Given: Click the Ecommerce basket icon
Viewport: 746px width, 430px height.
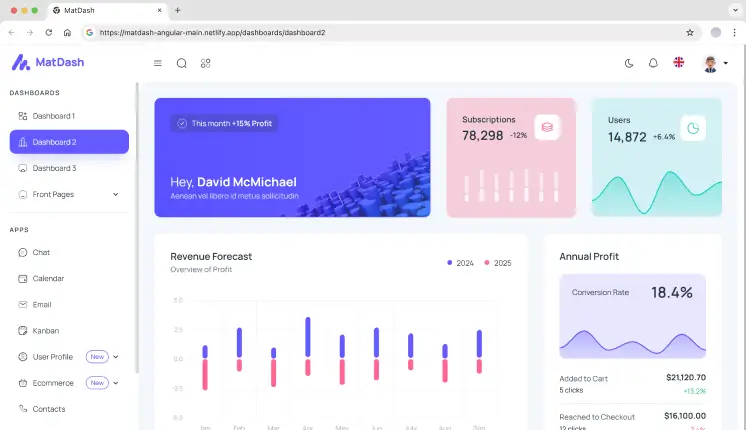Looking at the screenshot, I should pos(22,383).
